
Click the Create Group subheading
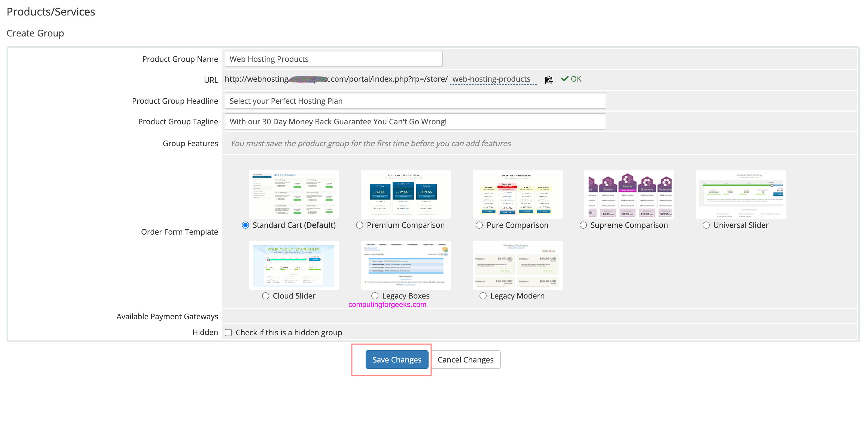(35, 33)
